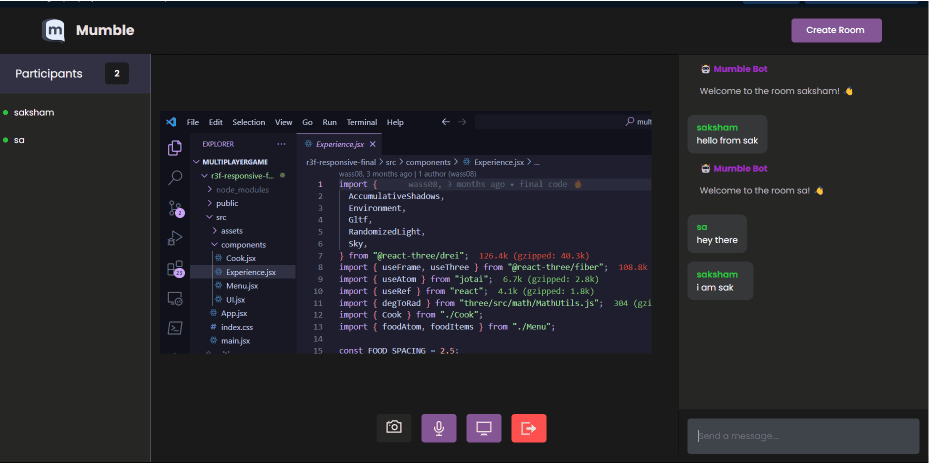Open the Run menu in VS Code
This screenshot has width=931, height=463.
(x=330, y=122)
